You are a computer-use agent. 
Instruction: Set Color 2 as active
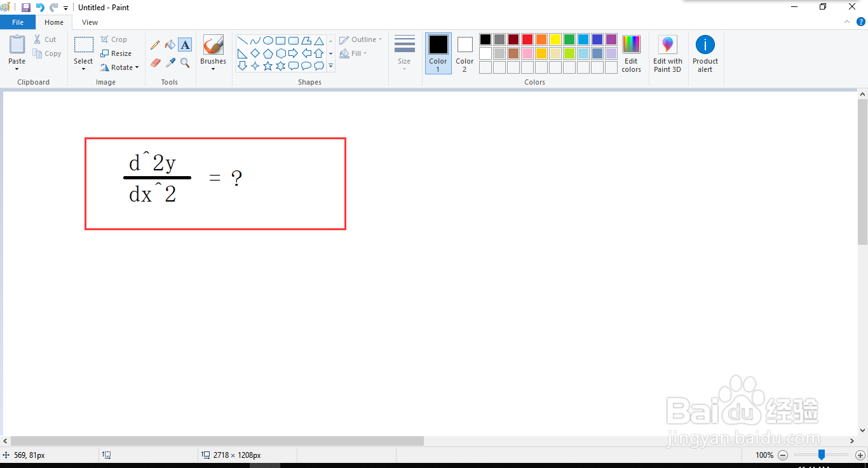pyautogui.click(x=465, y=53)
